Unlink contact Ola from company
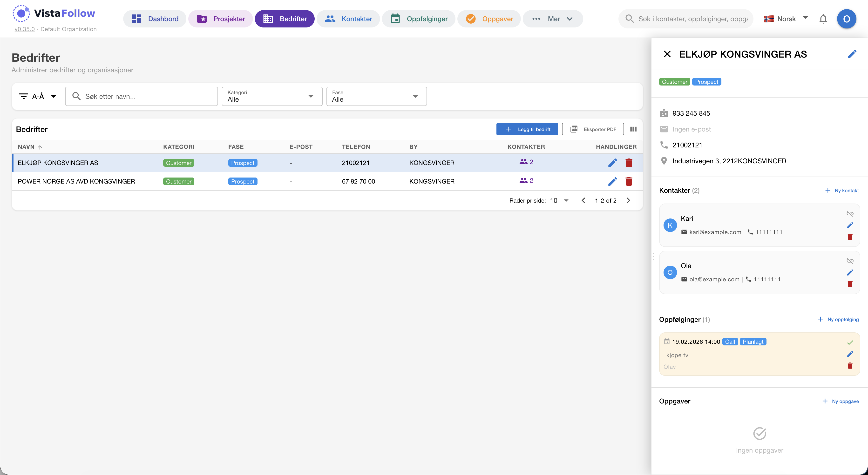The image size is (868, 475). (850, 261)
